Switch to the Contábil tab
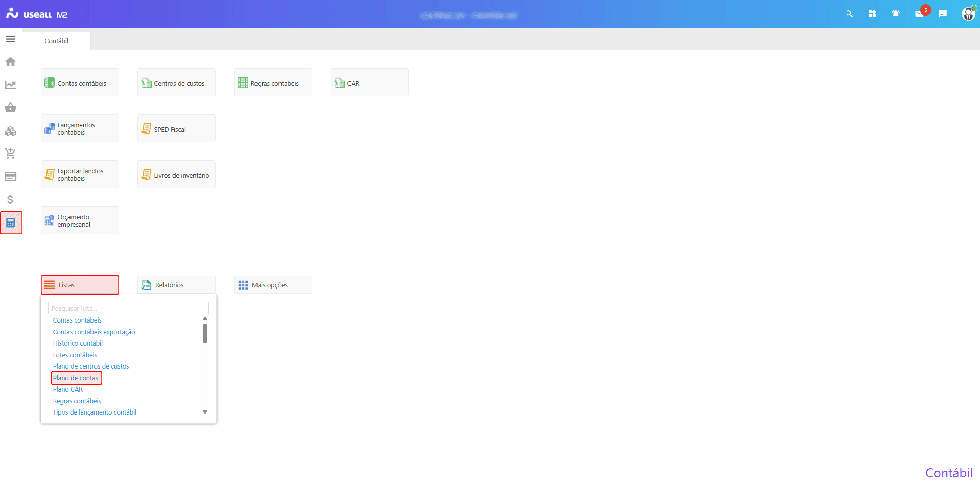The width and height of the screenshot is (980, 482). [x=56, y=41]
